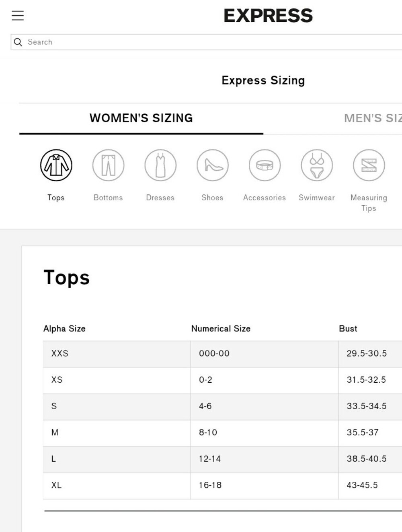
Task: Select the XL 16-18 row
Action: coord(222,485)
